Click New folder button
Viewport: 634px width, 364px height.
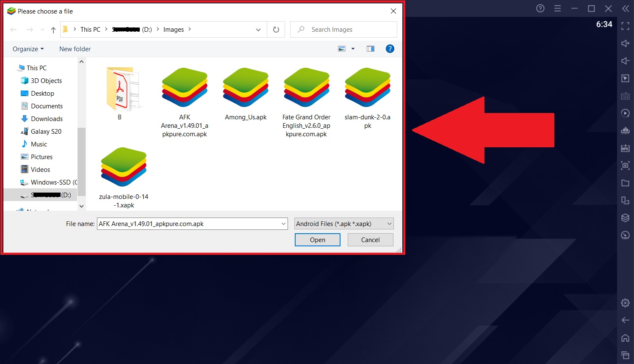click(x=75, y=49)
